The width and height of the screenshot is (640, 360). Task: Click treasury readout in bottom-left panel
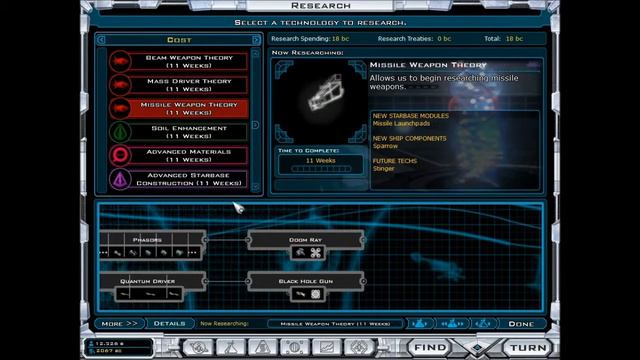click(109, 351)
